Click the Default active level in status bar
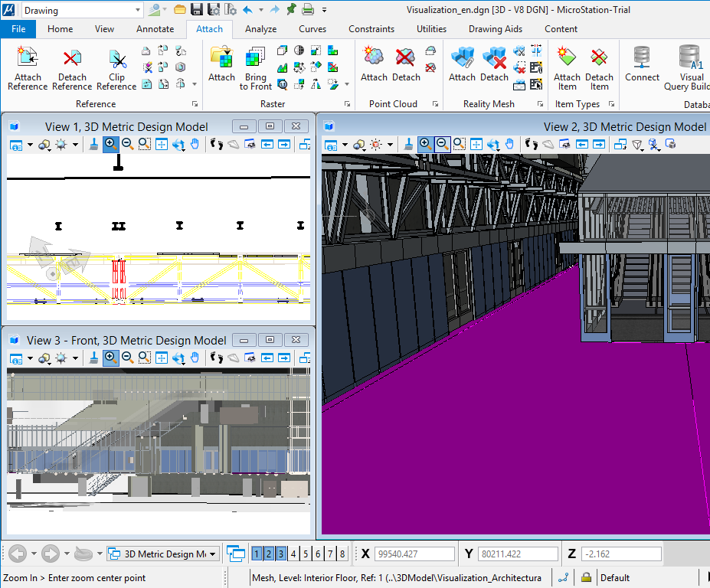710x588 pixels. pos(614,577)
